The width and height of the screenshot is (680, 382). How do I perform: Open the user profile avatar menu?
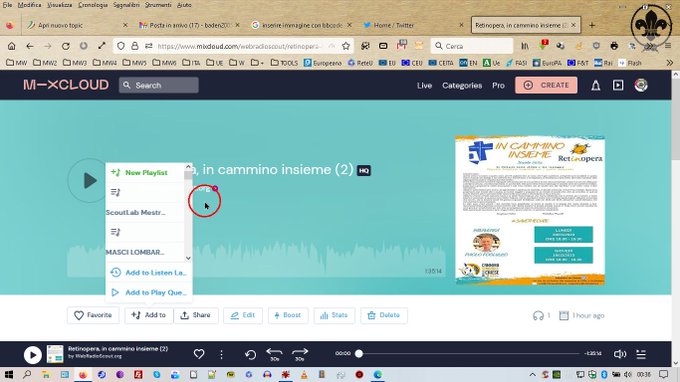click(x=641, y=85)
